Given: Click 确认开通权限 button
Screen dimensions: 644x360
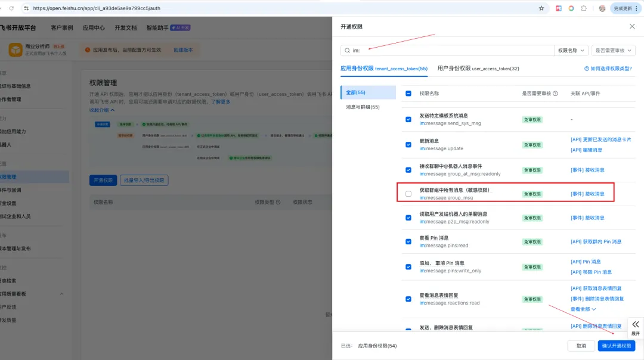Looking at the screenshot, I should (x=617, y=346).
